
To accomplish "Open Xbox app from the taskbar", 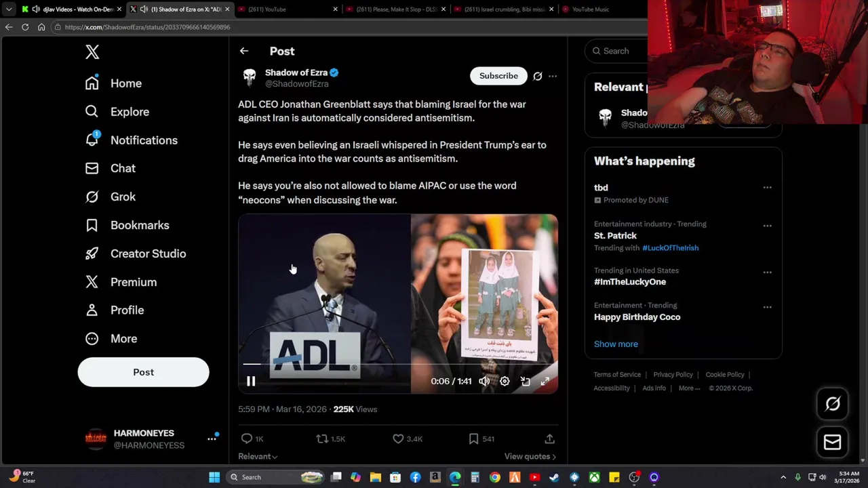I will point(594,477).
